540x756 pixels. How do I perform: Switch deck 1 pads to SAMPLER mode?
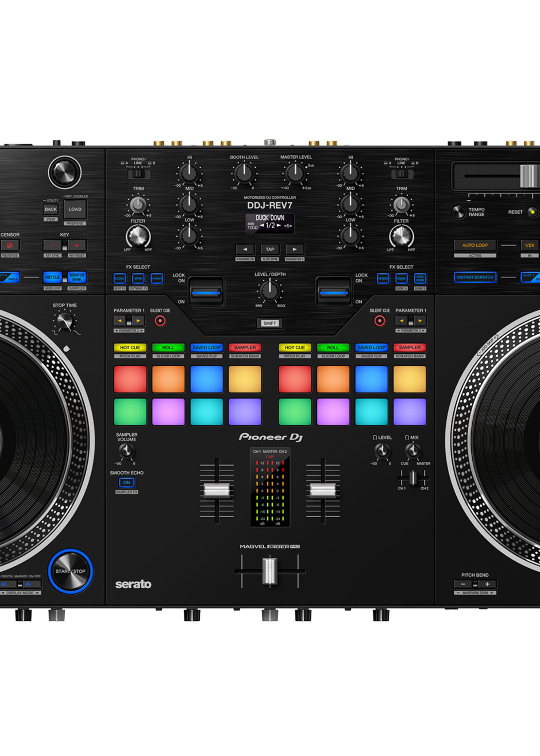[x=245, y=347]
